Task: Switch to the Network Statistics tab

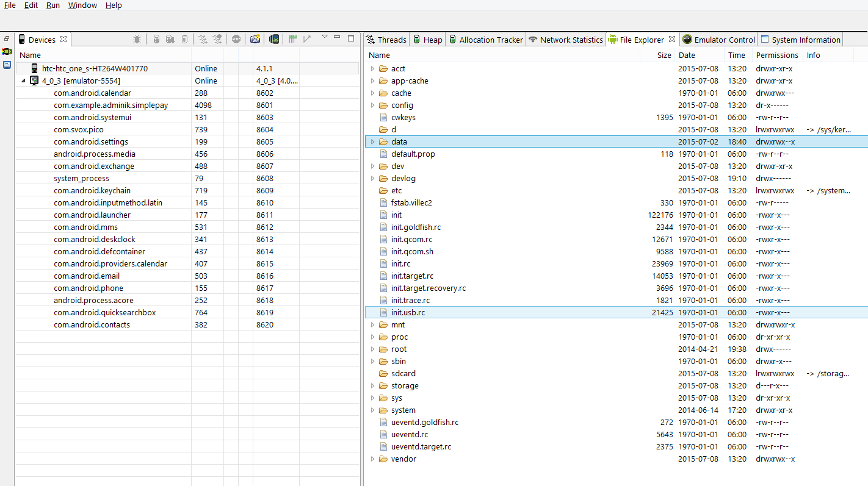Action: tap(566, 40)
